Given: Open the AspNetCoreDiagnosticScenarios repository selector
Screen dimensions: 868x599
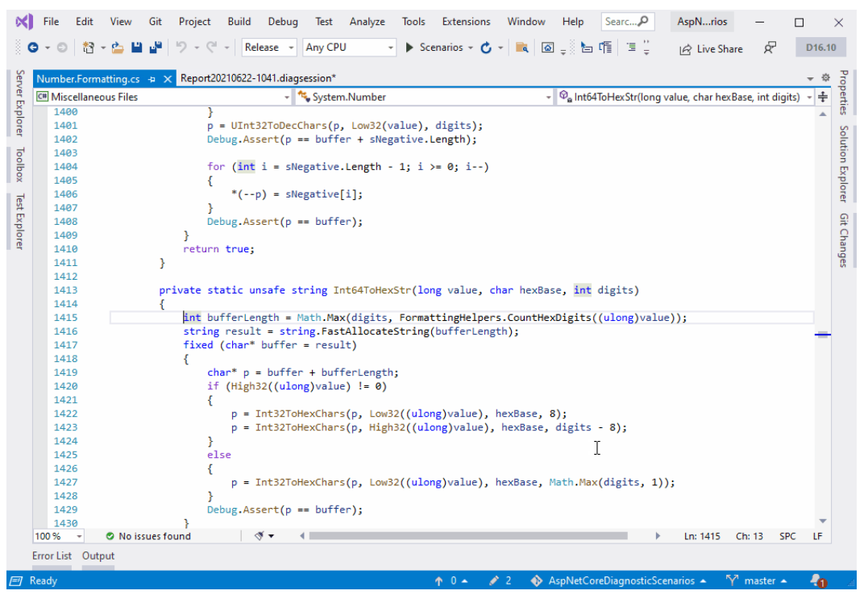Looking at the screenshot, I should click(618, 580).
